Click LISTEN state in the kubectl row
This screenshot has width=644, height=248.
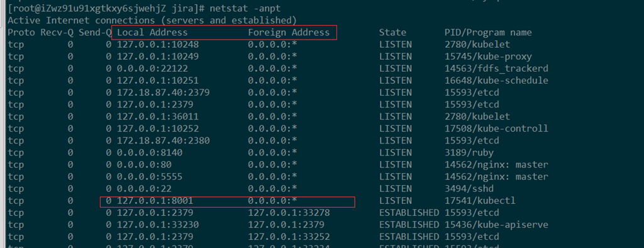(395, 201)
